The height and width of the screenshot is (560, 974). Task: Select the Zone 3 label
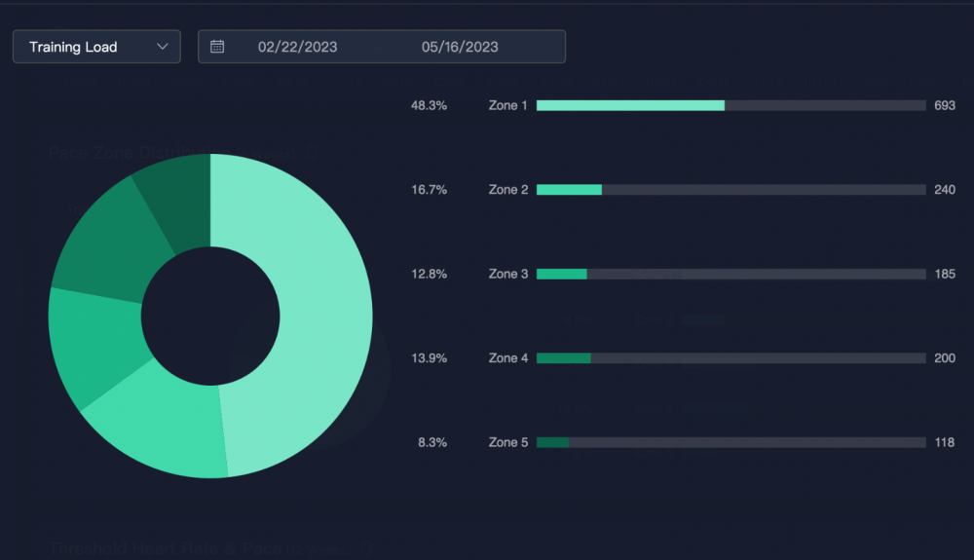[508, 274]
